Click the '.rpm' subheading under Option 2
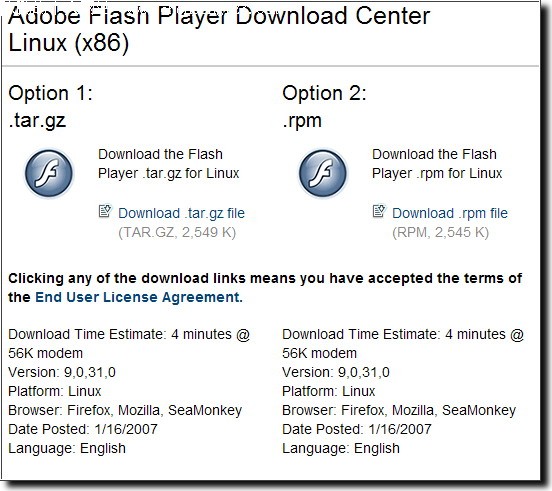The height and width of the screenshot is (491, 552). [x=302, y=121]
